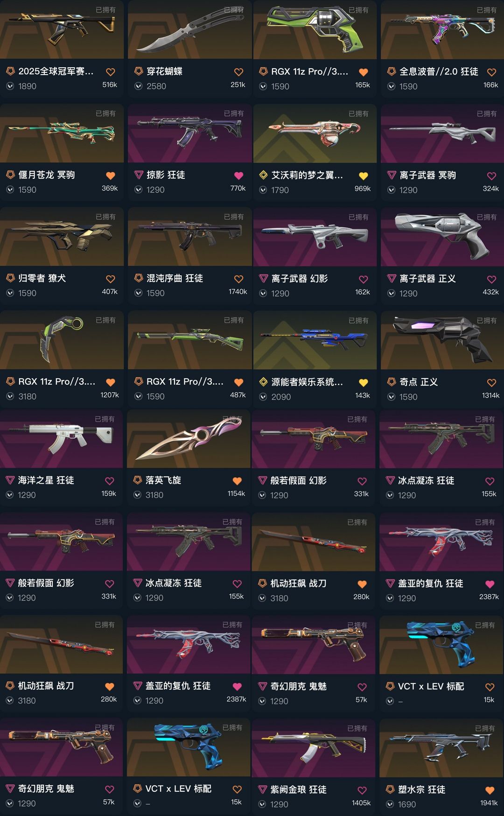Click the diamond tier icon of 艾沃莉的梦之翼
504x816 pixels.
click(x=263, y=175)
